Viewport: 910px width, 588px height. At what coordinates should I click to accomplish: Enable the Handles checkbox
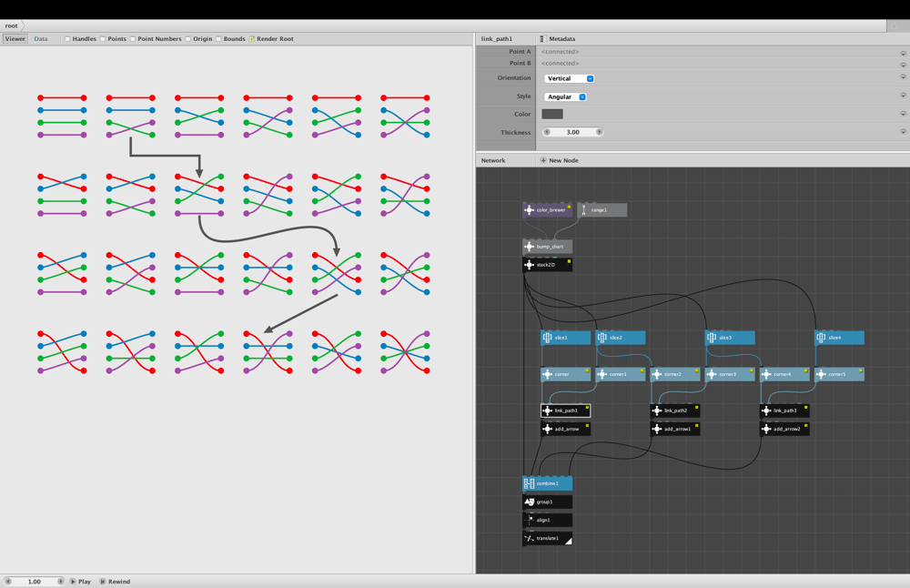(67, 39)
